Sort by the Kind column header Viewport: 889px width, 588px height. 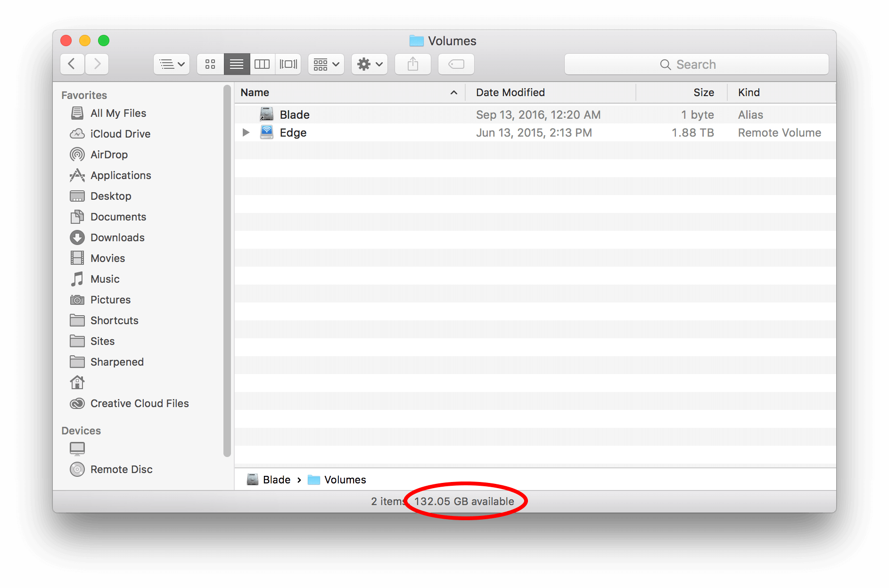[x=782, y=92]
